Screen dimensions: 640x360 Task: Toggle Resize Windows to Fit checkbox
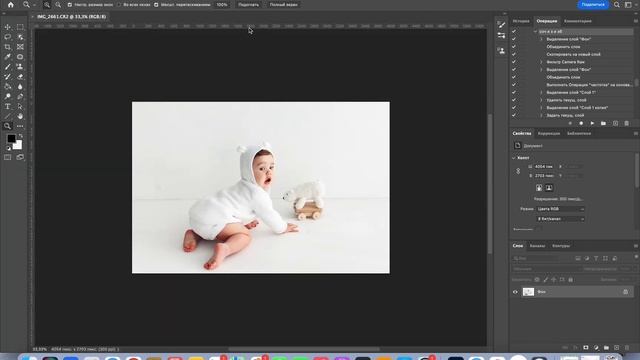click(x=69, y=5)
